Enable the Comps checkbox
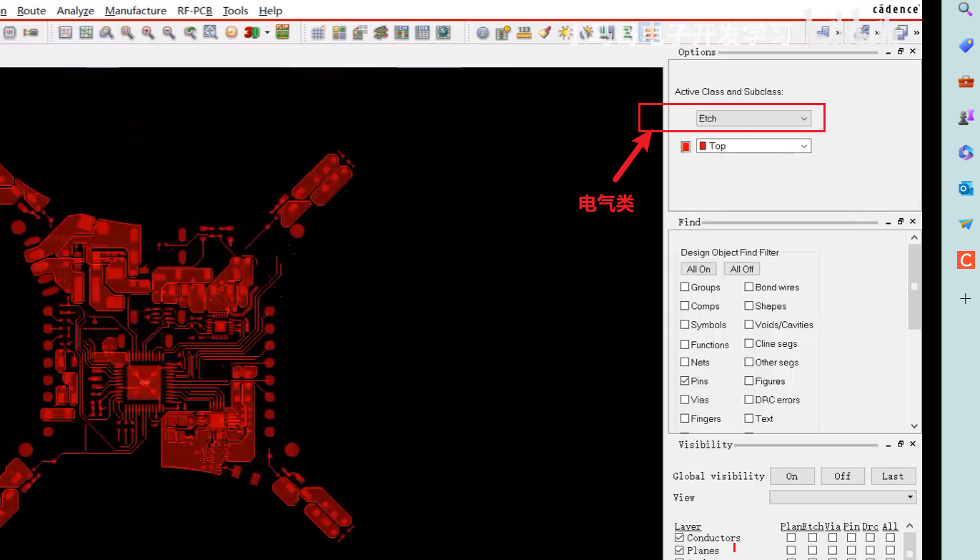This screenshot has height=560, width=980. pyautogui.click(x=685, y=305)
